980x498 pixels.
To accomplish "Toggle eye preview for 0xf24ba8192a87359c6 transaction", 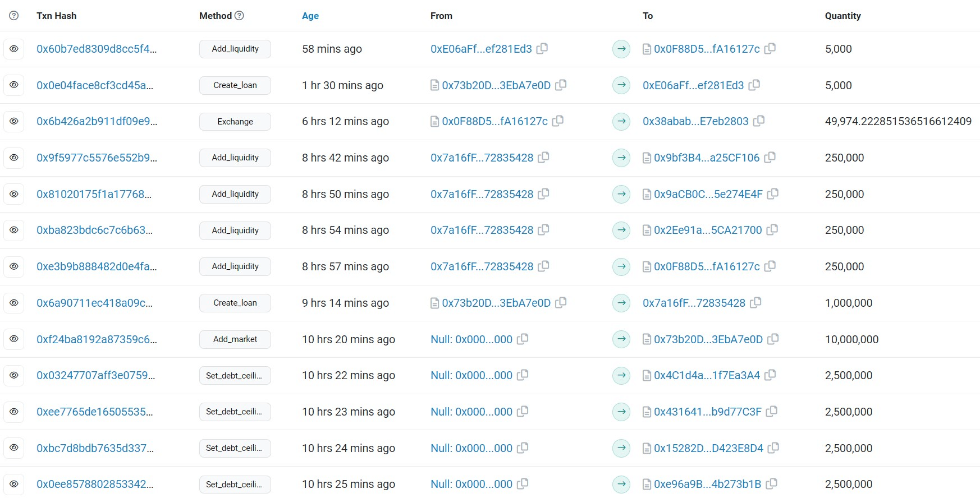I will click(14, 339).
